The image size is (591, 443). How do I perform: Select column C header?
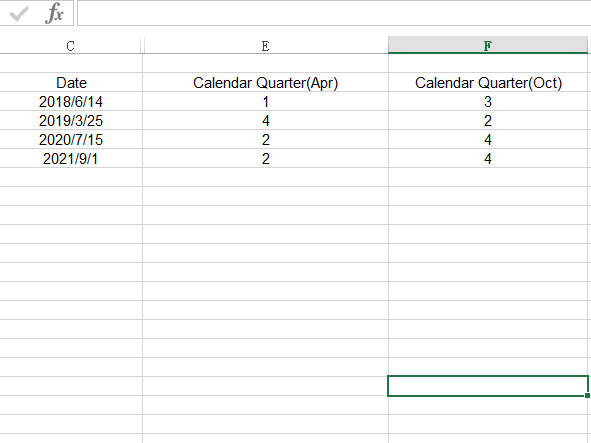(70, 46)
